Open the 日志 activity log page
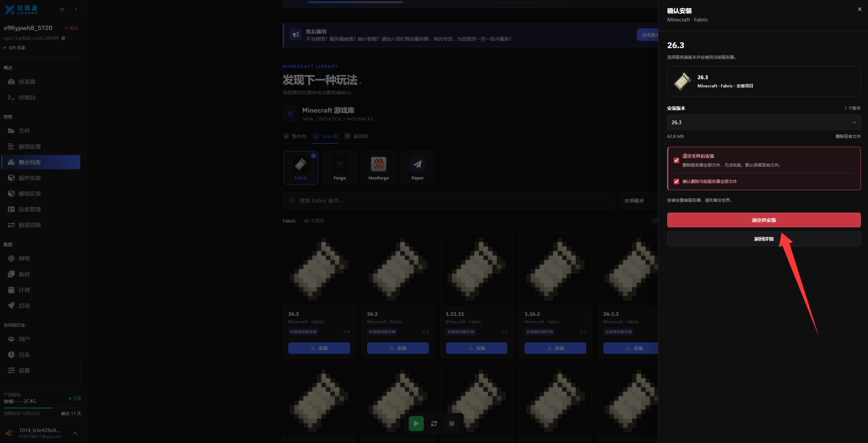This screenshot has height=443, width=868. coord(41,355)
